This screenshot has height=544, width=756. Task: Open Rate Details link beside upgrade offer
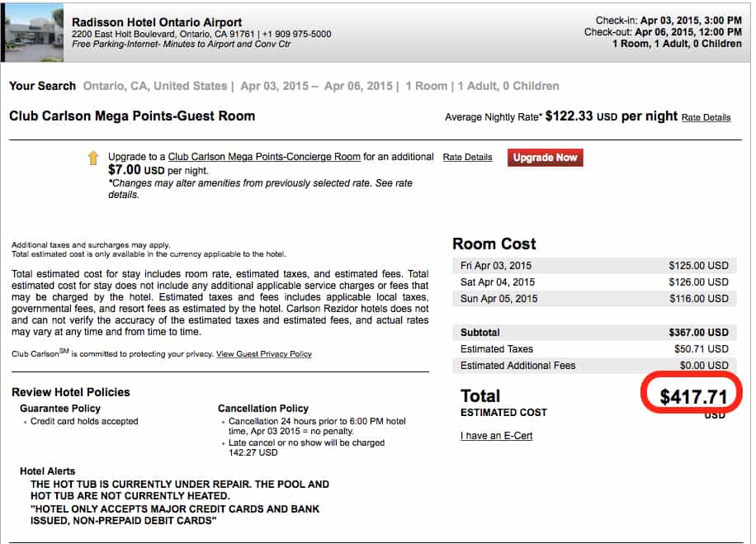tap(467, 157)
